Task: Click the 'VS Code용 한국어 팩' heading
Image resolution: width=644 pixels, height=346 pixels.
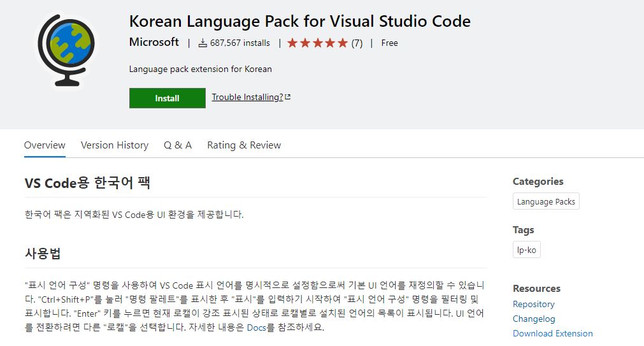Action: (x=87, y=182)
